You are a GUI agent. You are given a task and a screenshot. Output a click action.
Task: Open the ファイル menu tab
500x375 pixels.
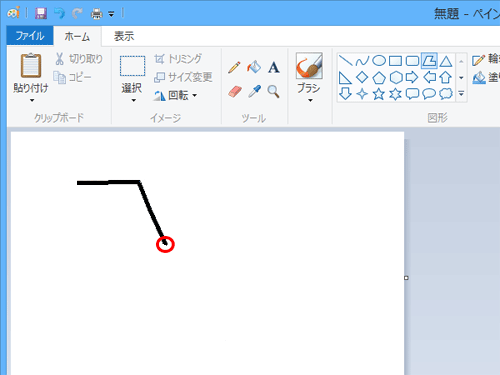pos(30,36)
